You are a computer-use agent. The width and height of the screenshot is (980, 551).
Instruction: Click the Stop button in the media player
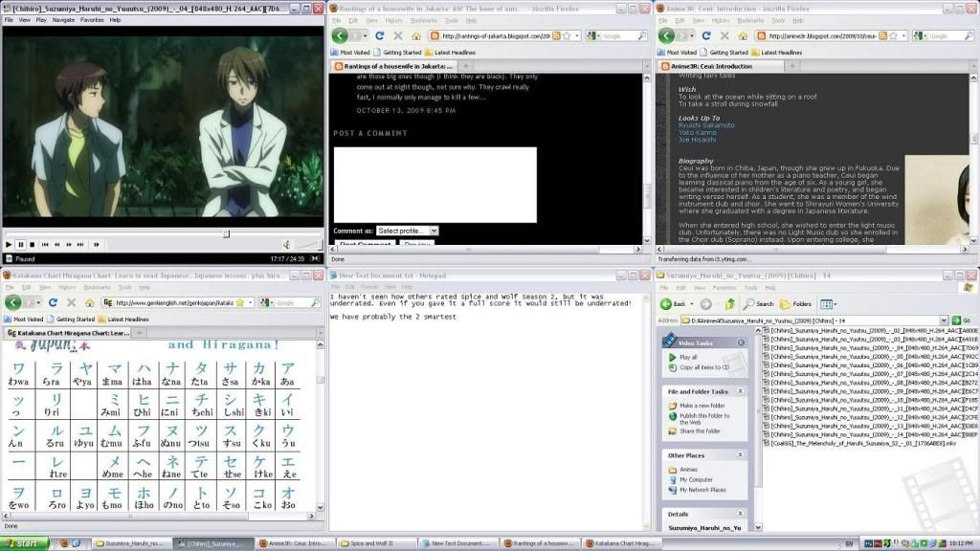(33, 245)
